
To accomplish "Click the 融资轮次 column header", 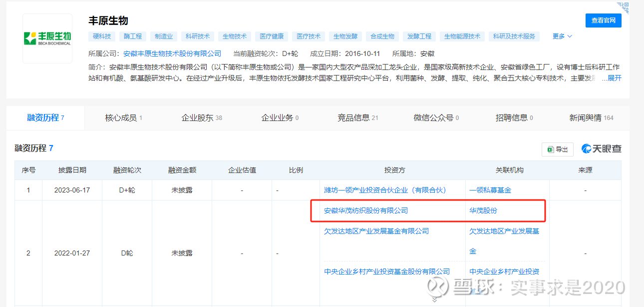I will (127, 170).
